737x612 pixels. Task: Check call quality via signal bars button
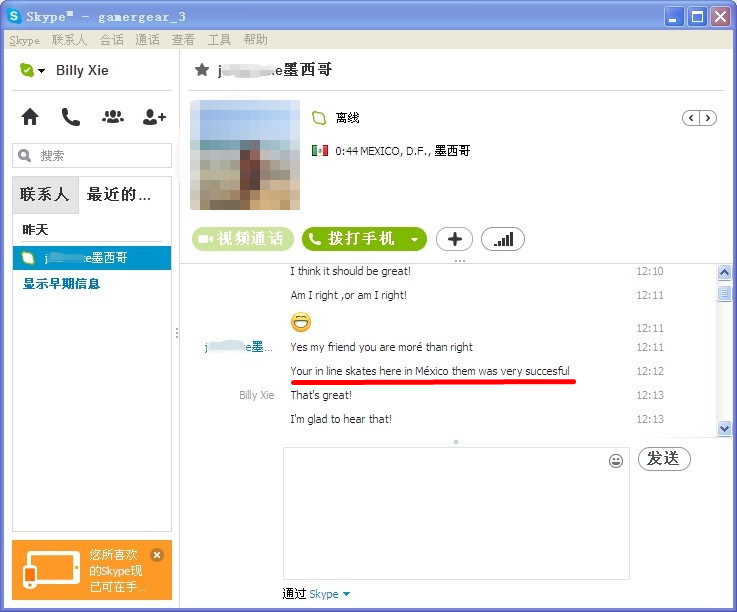point(503,239)
